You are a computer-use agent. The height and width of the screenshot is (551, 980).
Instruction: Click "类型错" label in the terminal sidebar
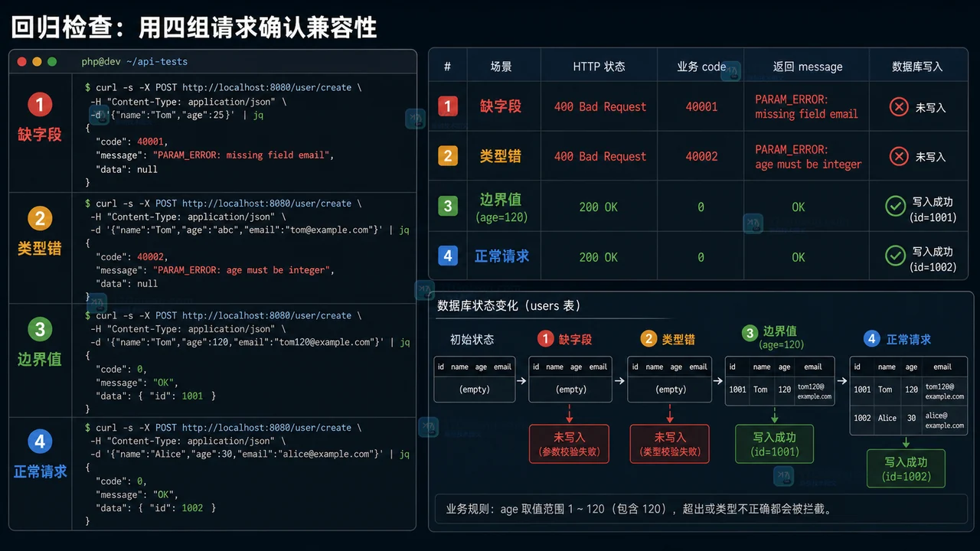click(x=40, y=248)
